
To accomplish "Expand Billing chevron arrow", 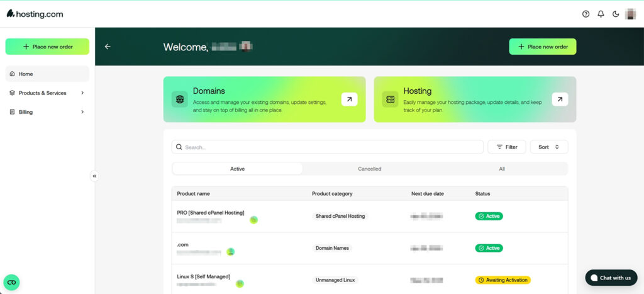I will coord(82,112).
